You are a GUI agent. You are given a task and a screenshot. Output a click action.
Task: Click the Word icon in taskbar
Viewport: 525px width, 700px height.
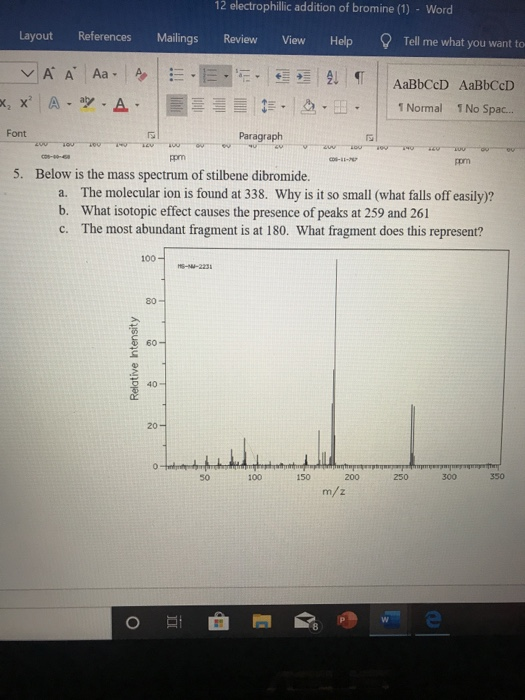[389, 620]
